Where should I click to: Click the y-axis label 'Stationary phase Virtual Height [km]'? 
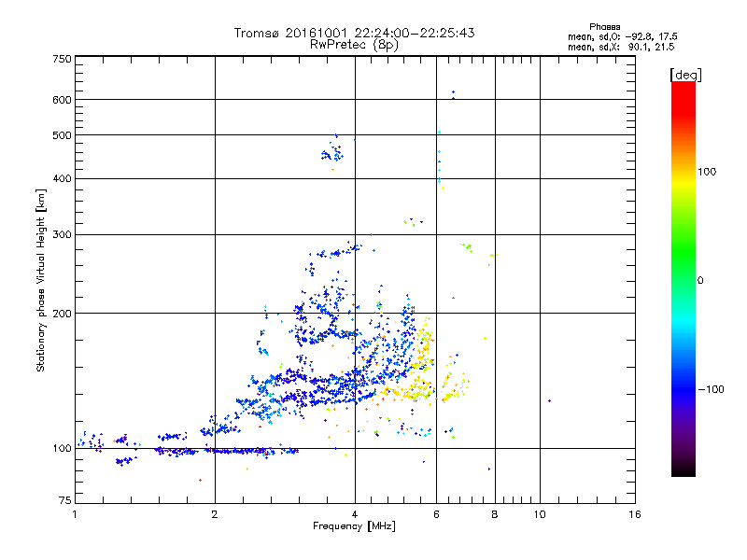coord(40,281)
